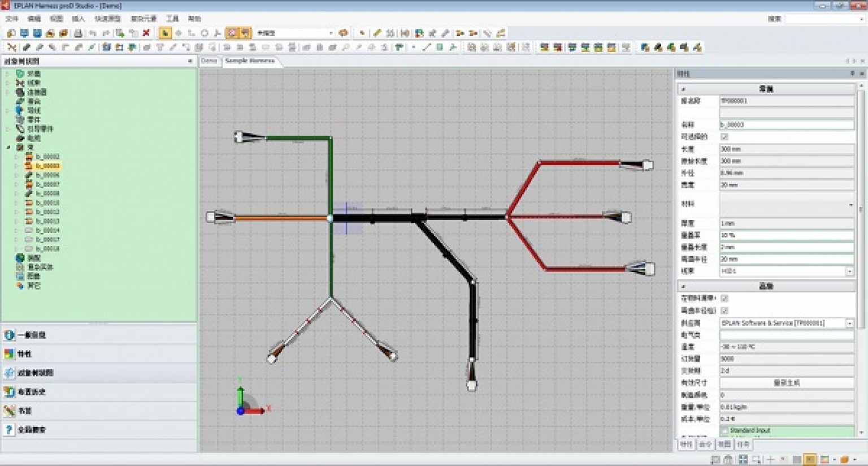The height and width of the screenshot is (466, 868).
Task: Click the 书签 (bookmarks) panel icon in sidebar
Action: (8, 411)
